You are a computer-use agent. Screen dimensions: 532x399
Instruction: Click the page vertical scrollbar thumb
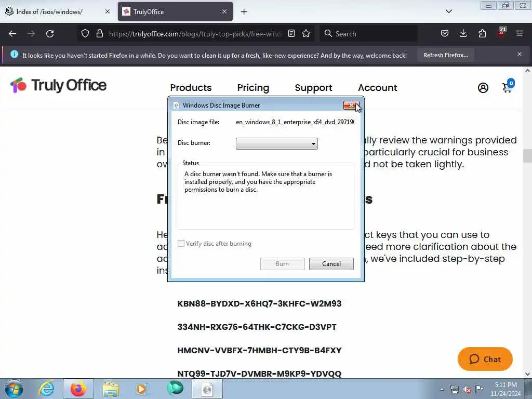click(527, 156)
